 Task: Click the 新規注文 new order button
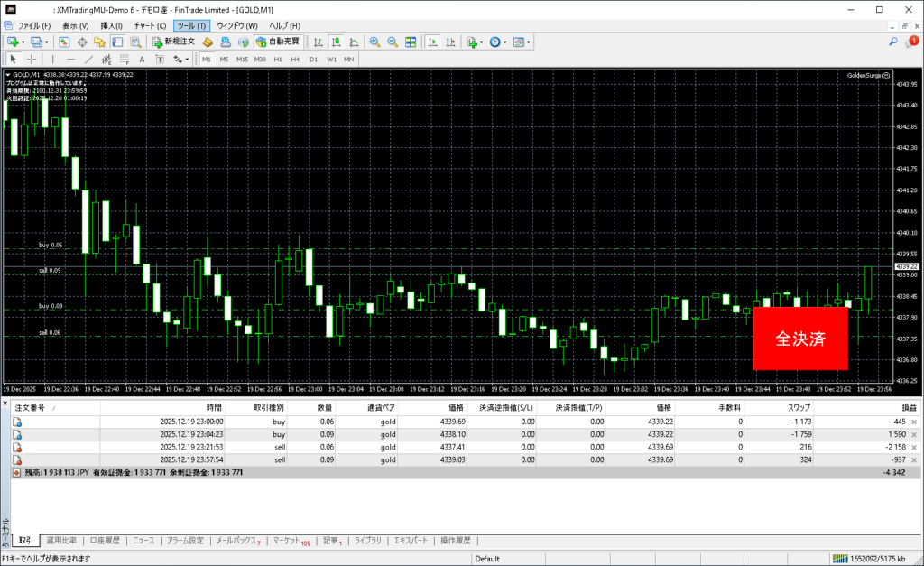pyautogui.click(x=173, y=42)
